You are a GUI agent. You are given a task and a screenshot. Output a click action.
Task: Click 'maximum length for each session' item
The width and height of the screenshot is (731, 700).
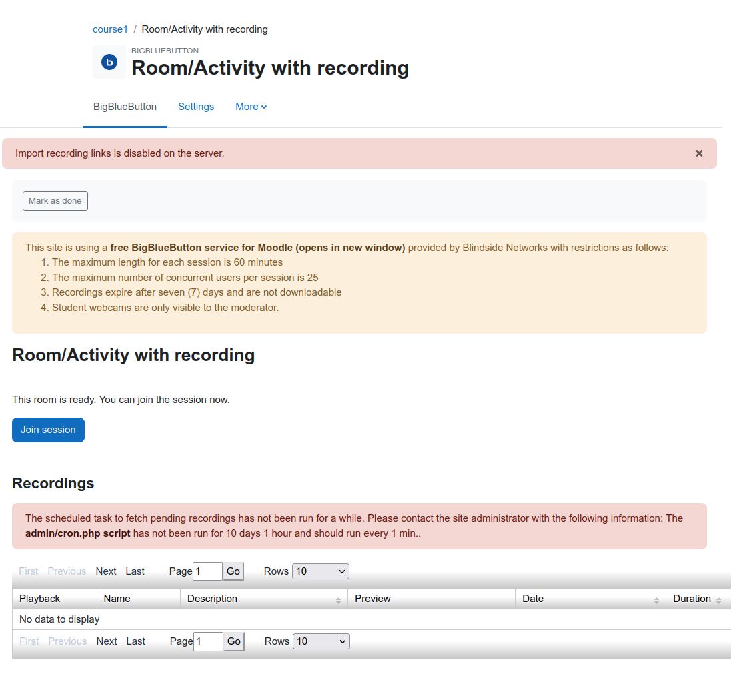[x=167, y=262]
